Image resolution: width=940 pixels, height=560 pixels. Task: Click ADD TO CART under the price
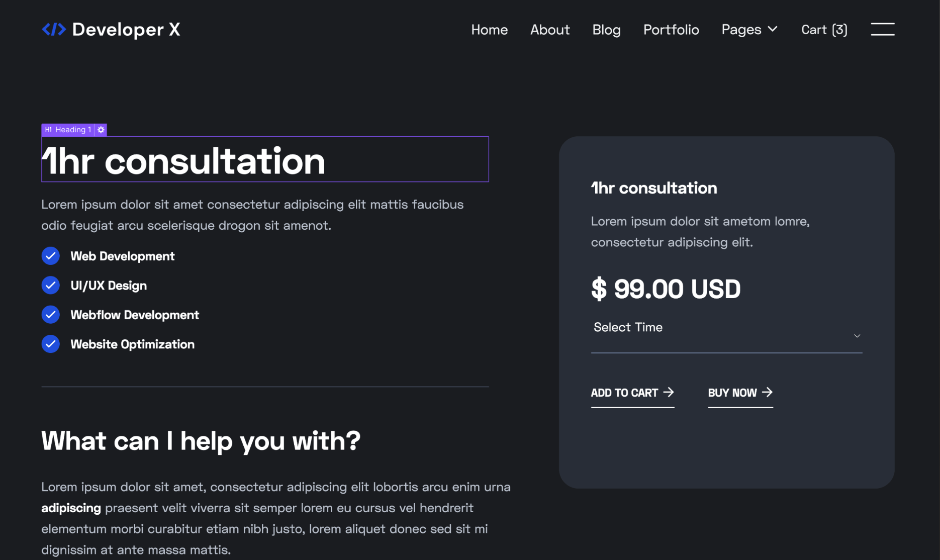(624, 393)
